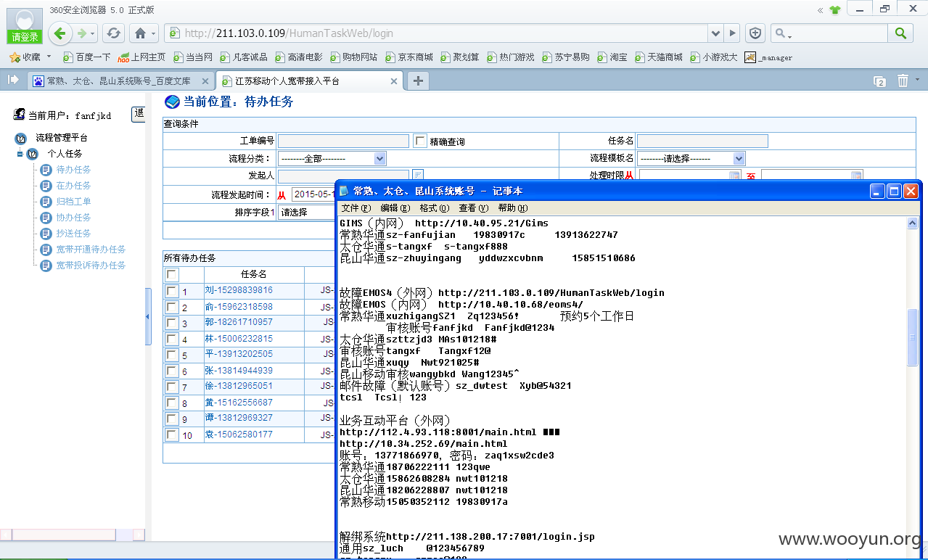Click the green shirt skin icon
928x560 pixels.
pos(835,10)
